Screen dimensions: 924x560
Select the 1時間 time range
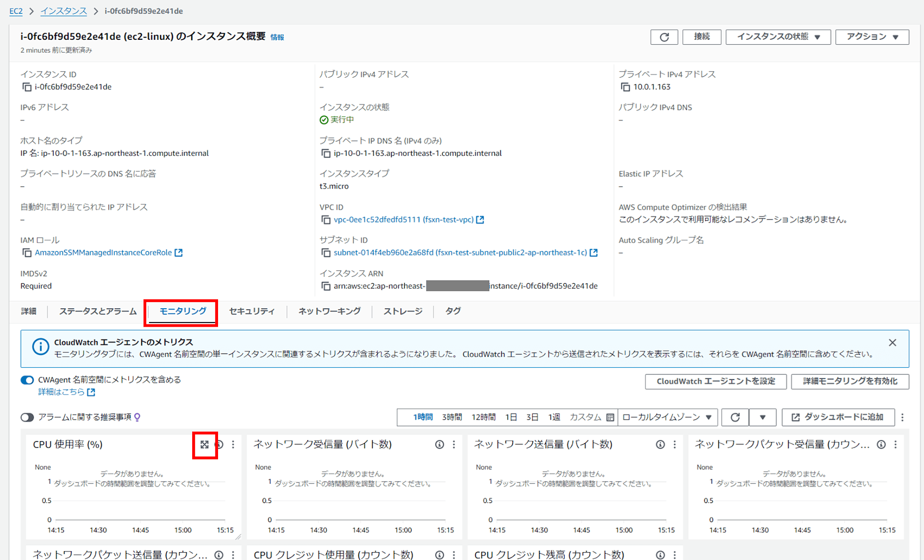(x=423, y=417)
